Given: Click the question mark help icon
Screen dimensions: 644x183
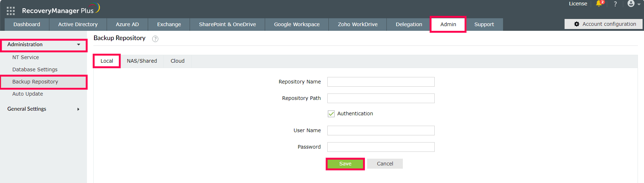Looking at the screenshot, I should (x=615, y=4).
